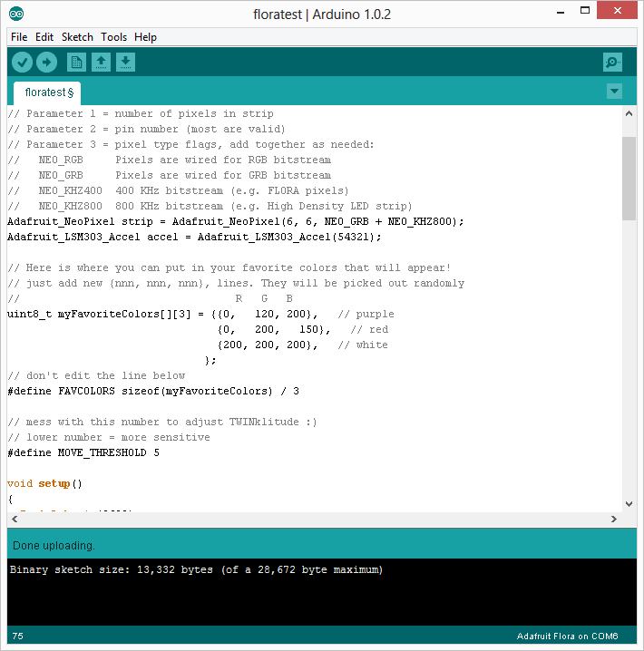The height and width of the screenshot is (651, 644).
Task: Open the File menu
Action: click(19, 37)
